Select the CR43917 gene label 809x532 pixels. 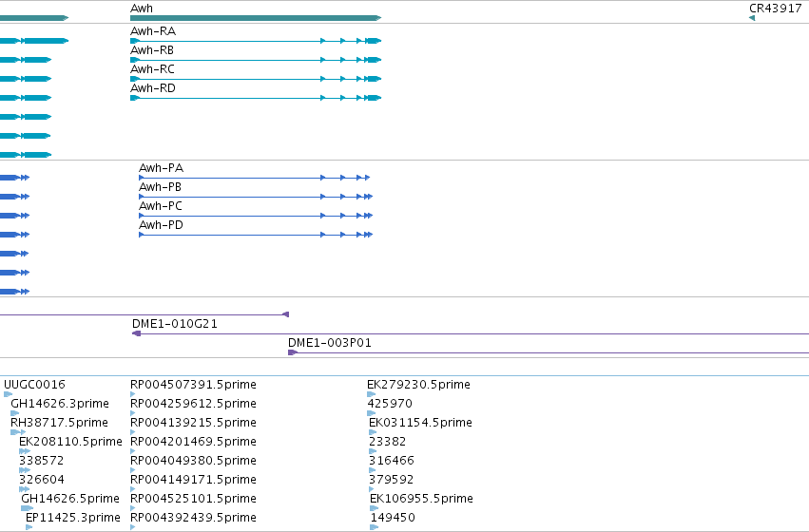coord(776,9)
